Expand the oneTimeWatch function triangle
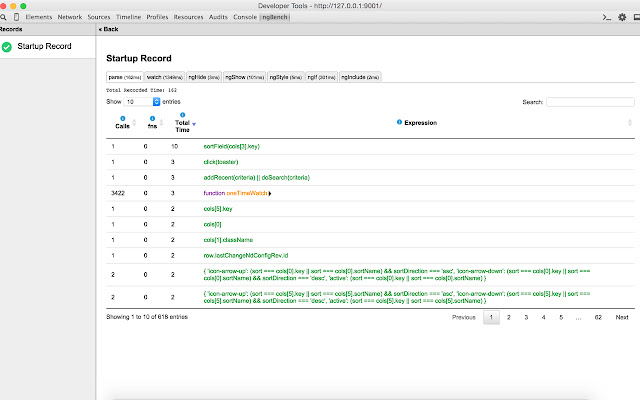 (270, 193)
